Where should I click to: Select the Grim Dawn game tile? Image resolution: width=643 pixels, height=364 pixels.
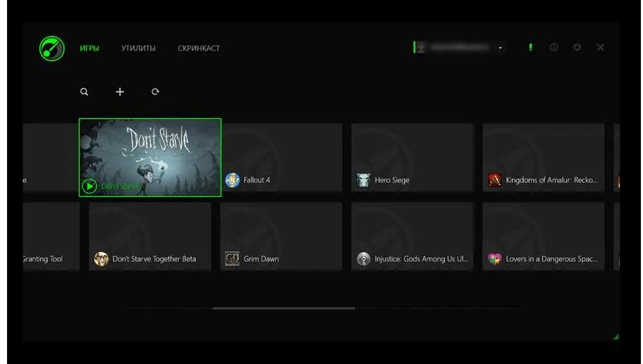[281, 236]
